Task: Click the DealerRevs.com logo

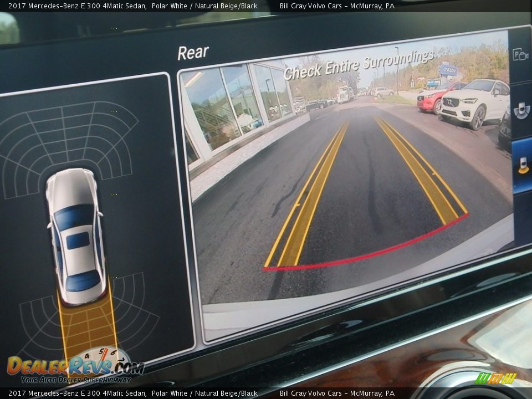Action: click(x=75, y=367)
